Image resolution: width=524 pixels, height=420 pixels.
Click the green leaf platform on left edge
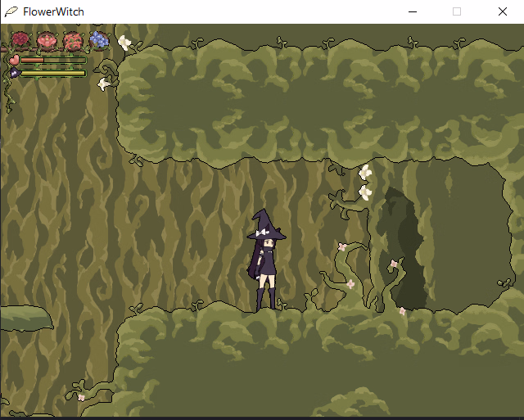[25, 318]
